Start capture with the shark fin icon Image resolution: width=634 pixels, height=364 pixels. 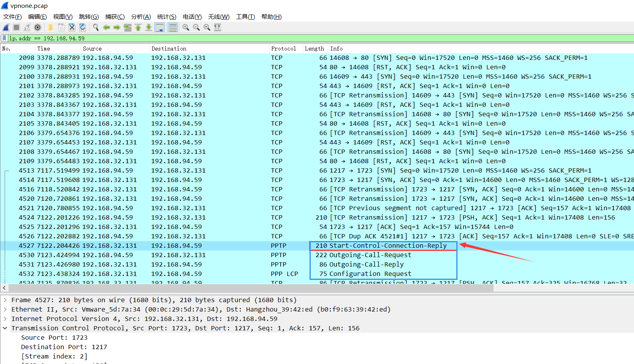click(x=6, y=27)
